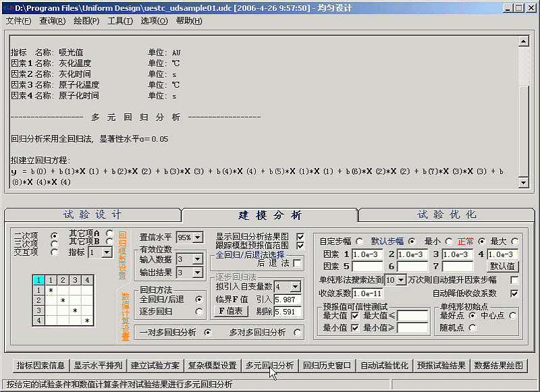The width and height of the screenshot is (540, 392).
Task: Open the 文件(F) menu
Action: click(18, 21)
